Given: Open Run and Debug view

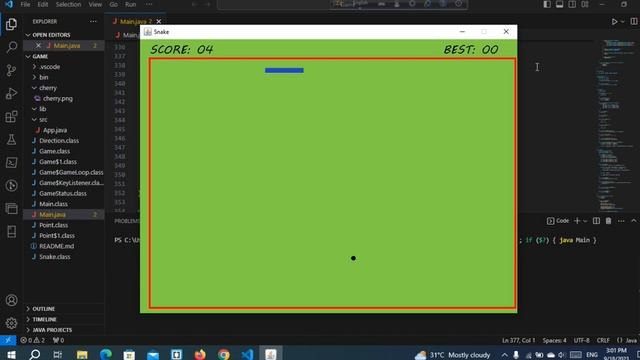Looking at the screenshot, I should (11, 93).
